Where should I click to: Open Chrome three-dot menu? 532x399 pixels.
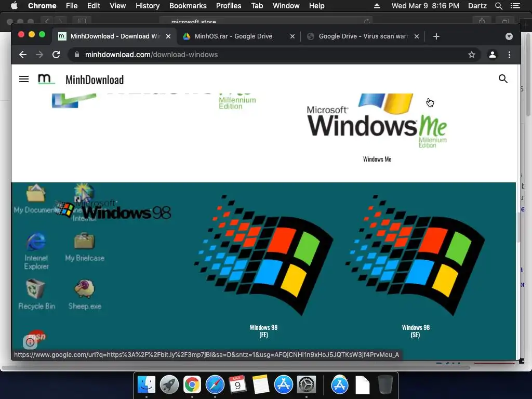click(x=509, y=55)
